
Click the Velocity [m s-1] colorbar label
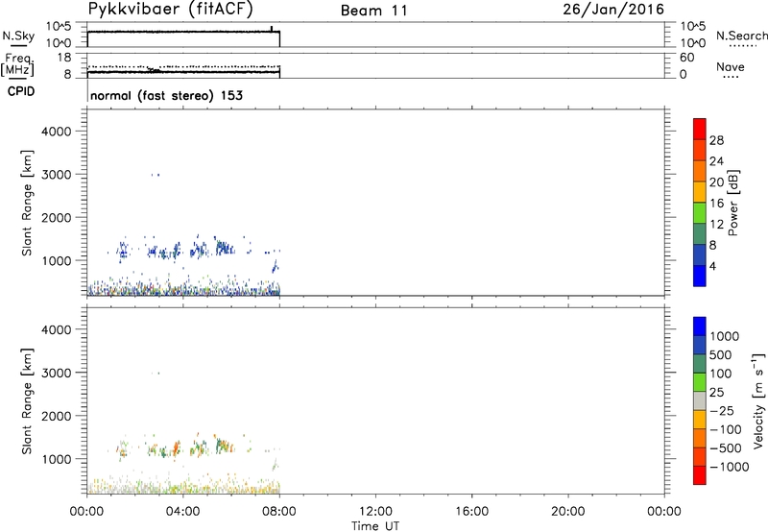758,400
